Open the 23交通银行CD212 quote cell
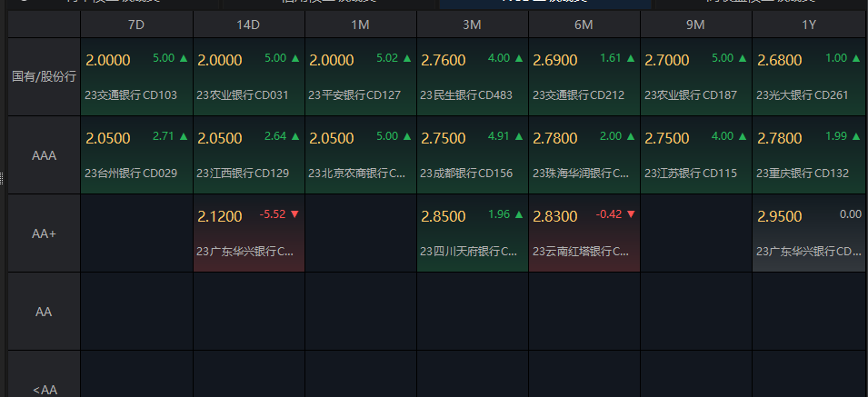 [584, 77]
